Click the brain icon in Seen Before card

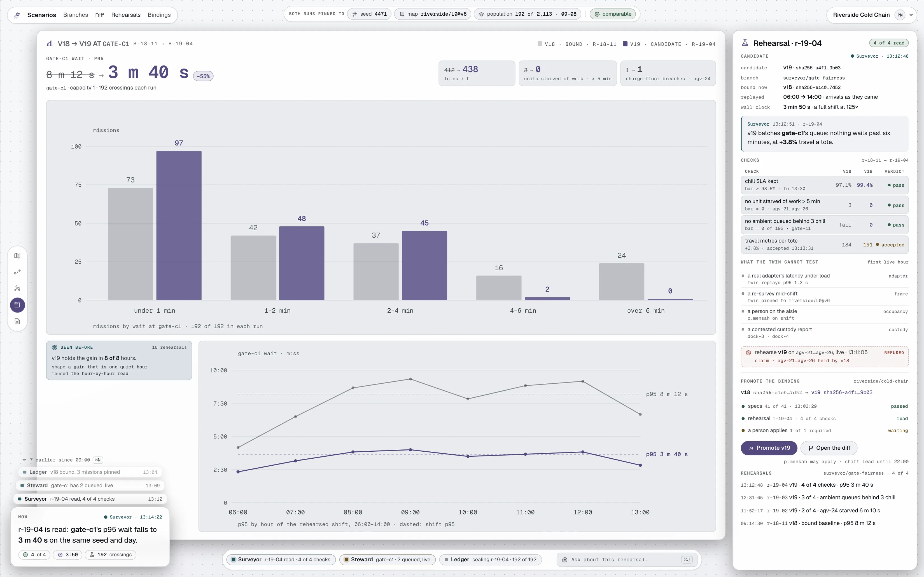[x=55, y=347]
